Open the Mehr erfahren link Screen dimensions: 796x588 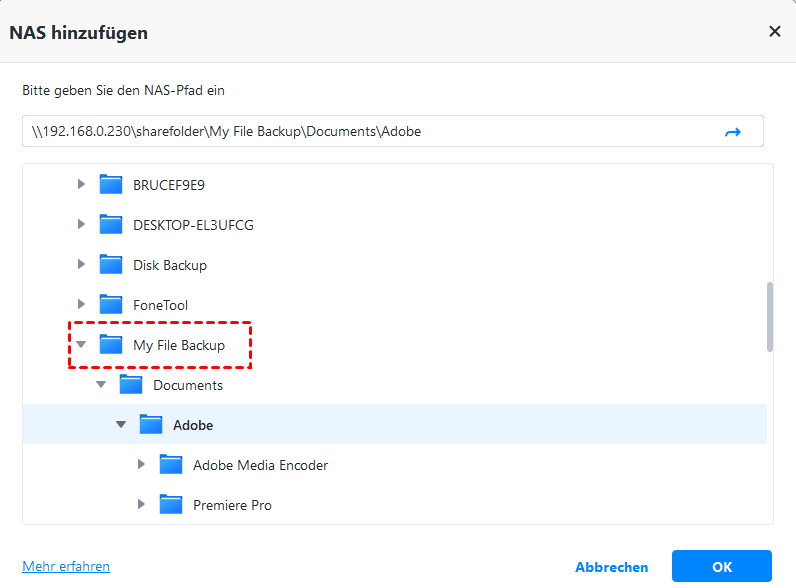(x=66, y=567)
